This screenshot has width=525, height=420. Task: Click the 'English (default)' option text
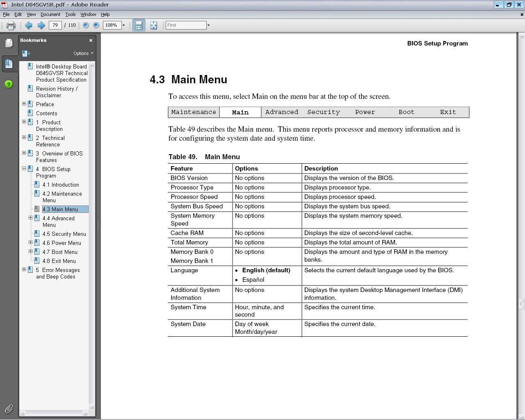click(x=266, y=270)
